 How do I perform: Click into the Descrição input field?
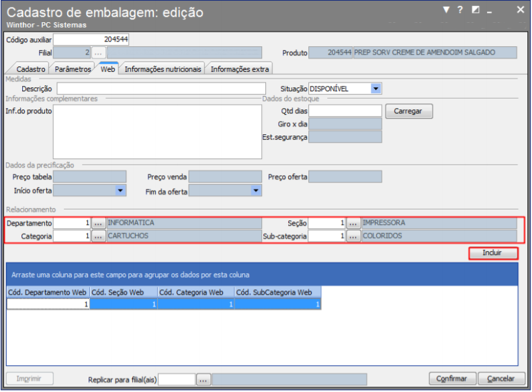click(161, 89)
